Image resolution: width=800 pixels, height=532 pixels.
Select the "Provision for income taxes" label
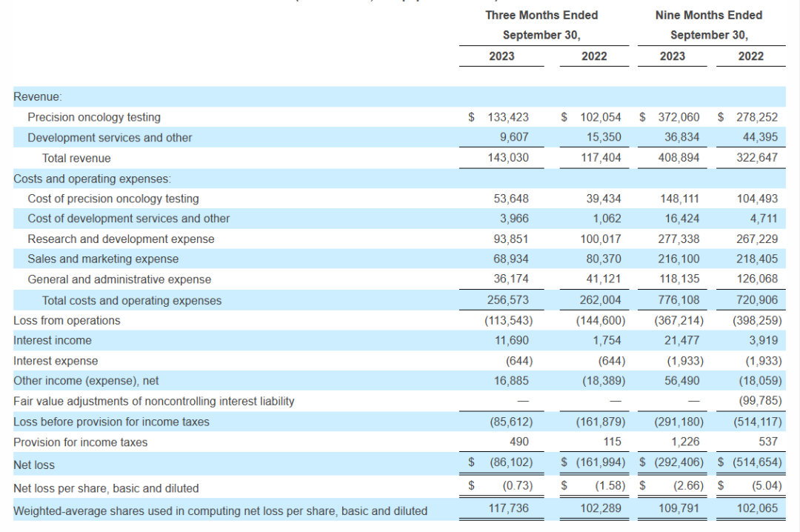click(x=80, y=442)
